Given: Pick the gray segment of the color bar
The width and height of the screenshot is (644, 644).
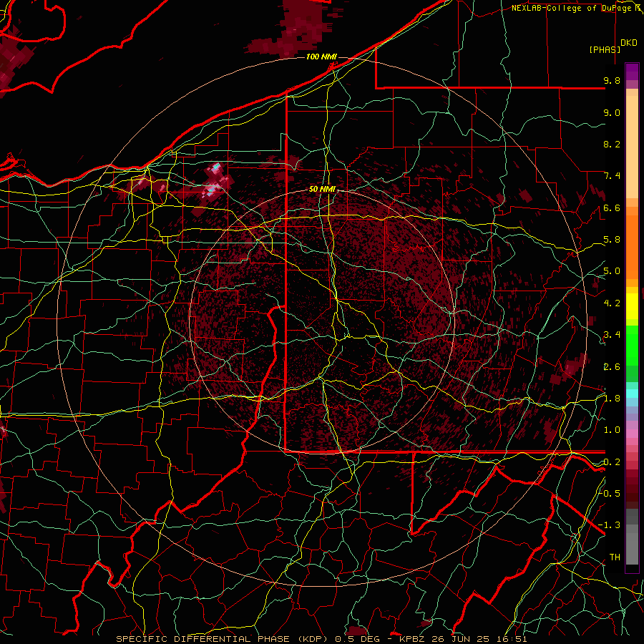Looking at the screenshot, I should coord(632,538).
